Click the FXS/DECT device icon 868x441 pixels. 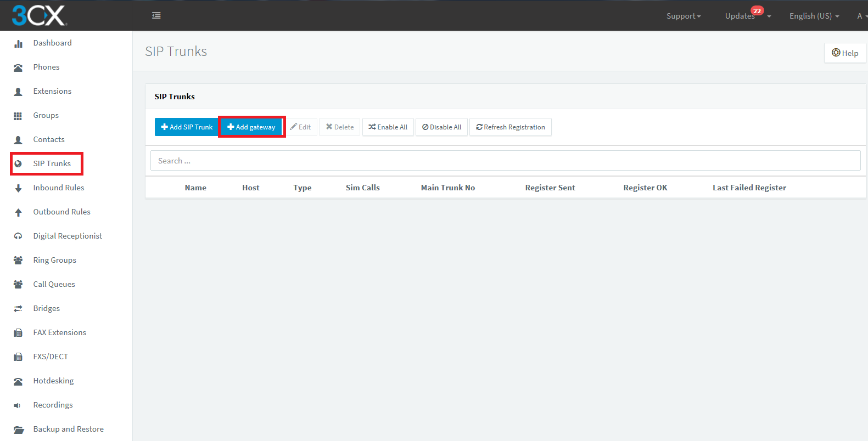coord(18,357)
